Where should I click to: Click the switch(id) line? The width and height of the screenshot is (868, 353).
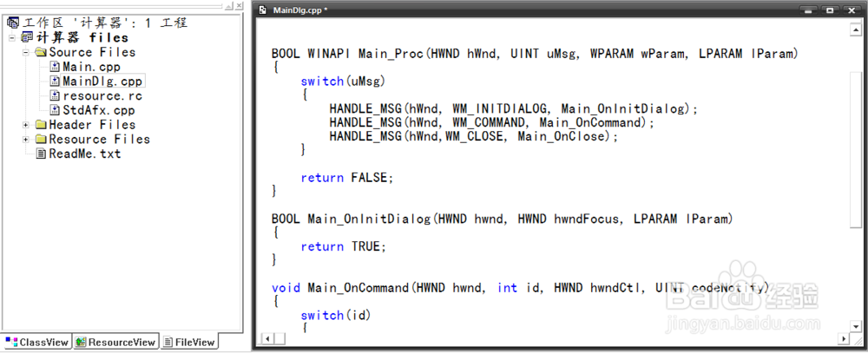[335, 316]
